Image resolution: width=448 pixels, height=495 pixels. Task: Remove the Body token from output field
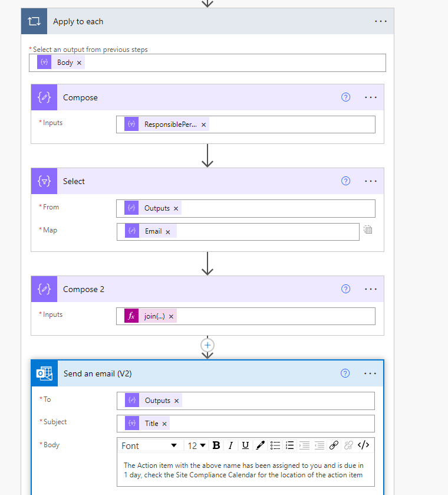pyautogui.click(x=79, y=63)
